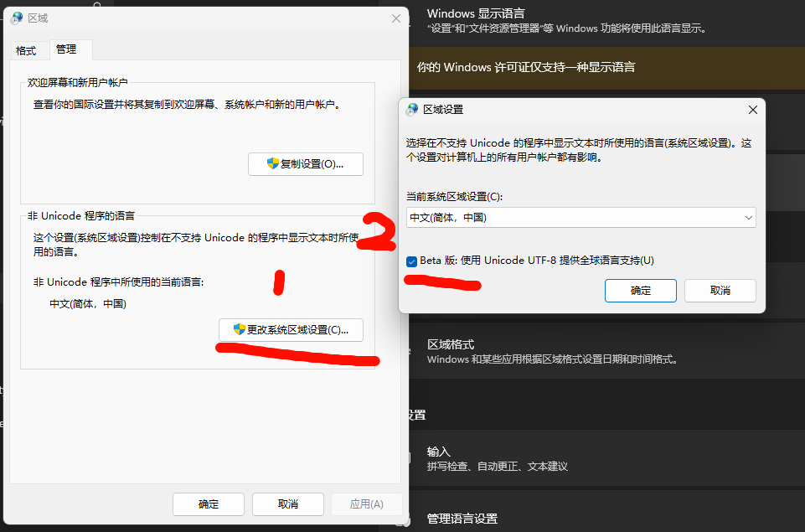Click the 当前系统区域设置(C): label
805x532 pixels.
(454, 196)
